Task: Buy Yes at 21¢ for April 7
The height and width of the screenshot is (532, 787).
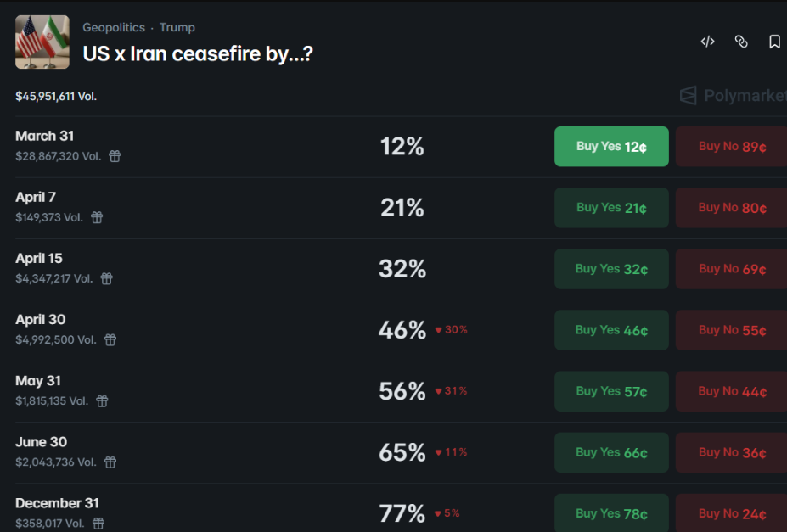Action: pos(611,208)
